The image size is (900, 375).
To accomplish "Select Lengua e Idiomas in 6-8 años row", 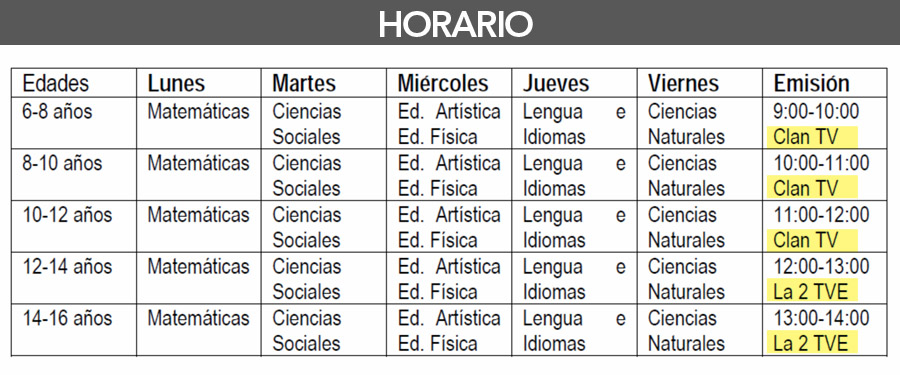I will click(574, 124).
